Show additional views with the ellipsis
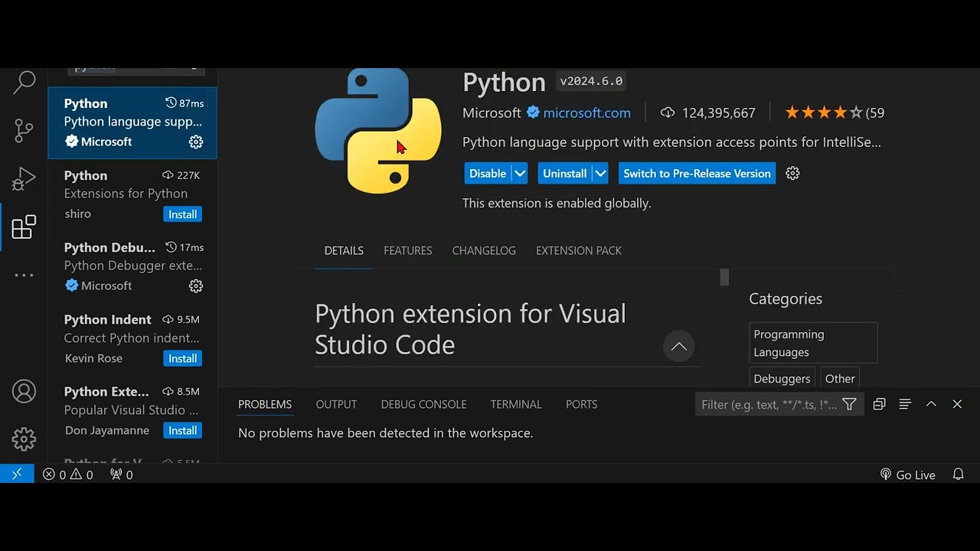Viewport: 980px width, 551px height. pyautogui.click(x=24, y=275)
